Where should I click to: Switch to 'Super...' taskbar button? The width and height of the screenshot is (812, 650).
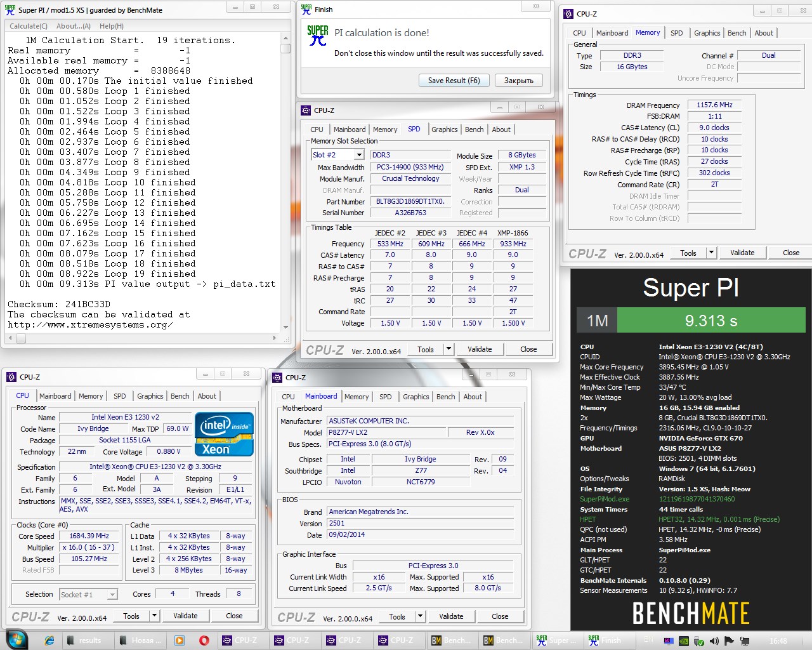[x=557, y=640]
